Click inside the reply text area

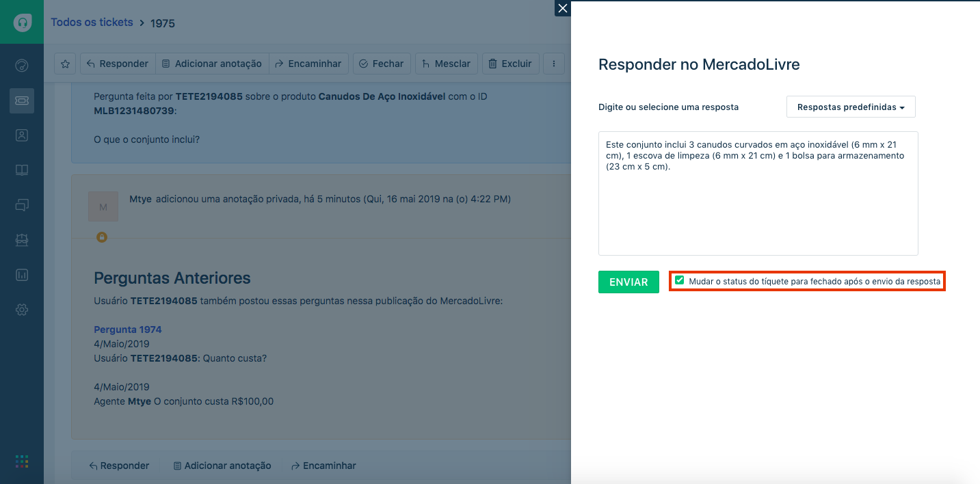[758, 193]
